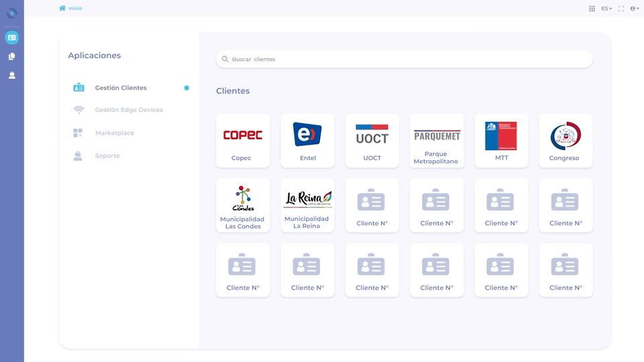The width and height of the screenshot is (644, 362).
Task: Click the Buscar clientes search field
Action: [405, 59]
